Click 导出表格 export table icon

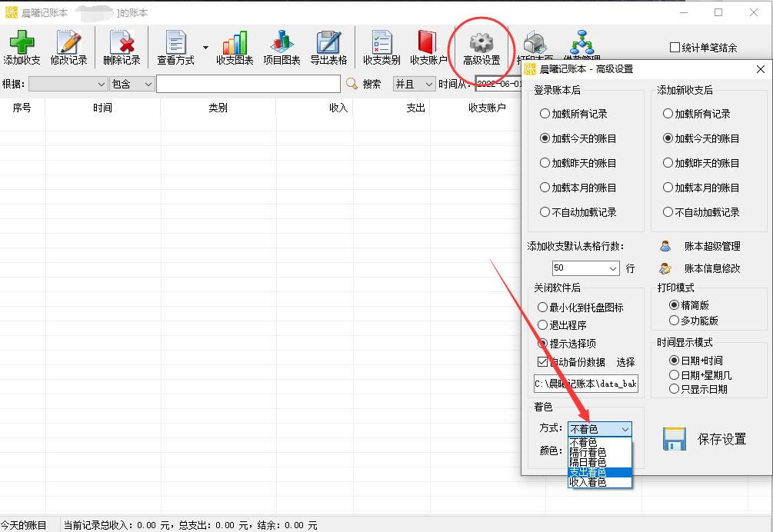[x=328, y=42]
